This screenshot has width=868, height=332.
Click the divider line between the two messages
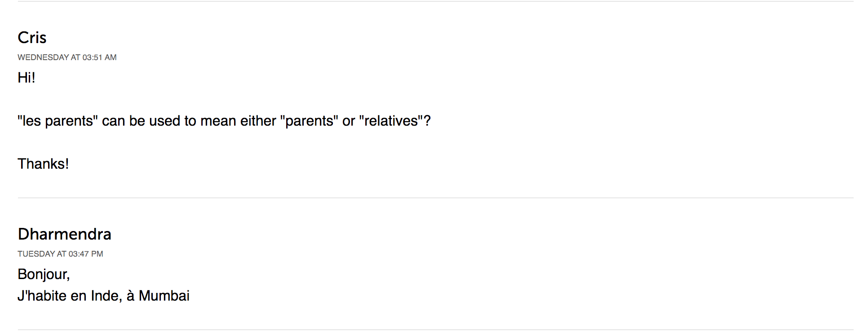coord(435,198)
